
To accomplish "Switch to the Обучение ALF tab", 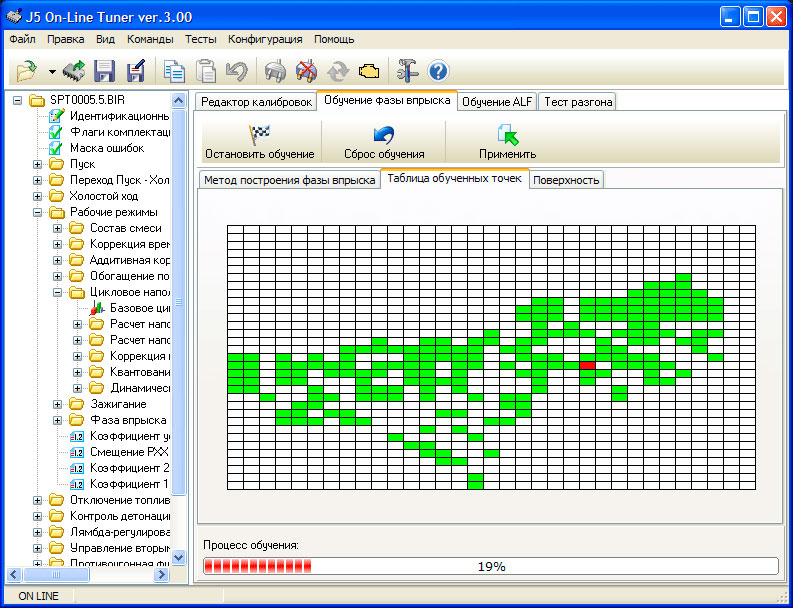I will click(497, 102).
